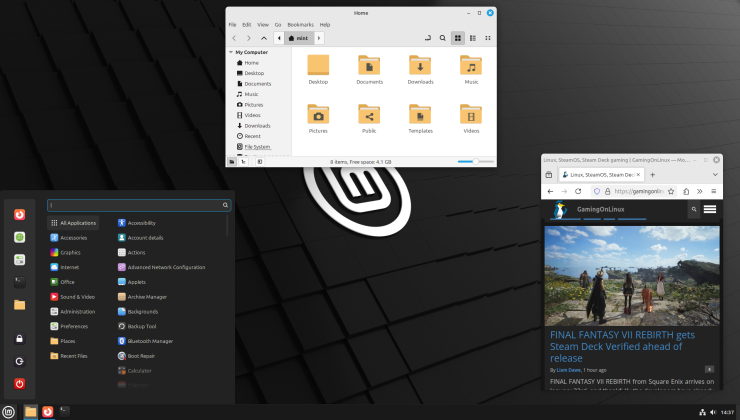The height and width of the screenshot is (420, 740).
Task: Show more browser tools via the overflow chevron
Action: [699, 191]
